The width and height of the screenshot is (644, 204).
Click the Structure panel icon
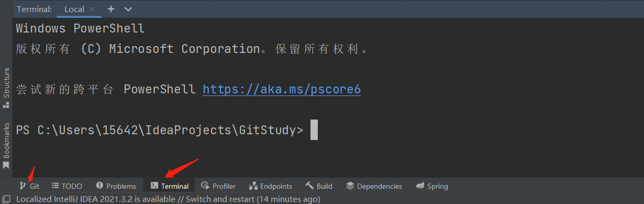coord(6,105)
